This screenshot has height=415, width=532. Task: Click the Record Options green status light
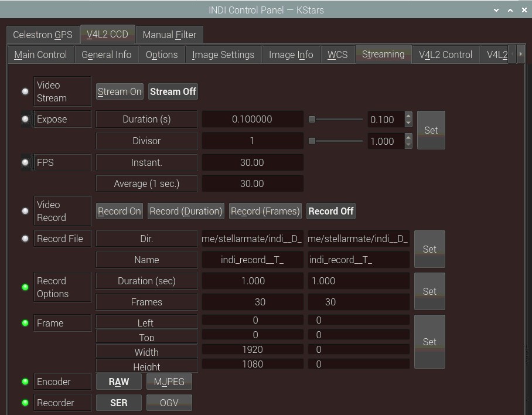(25, 287)
